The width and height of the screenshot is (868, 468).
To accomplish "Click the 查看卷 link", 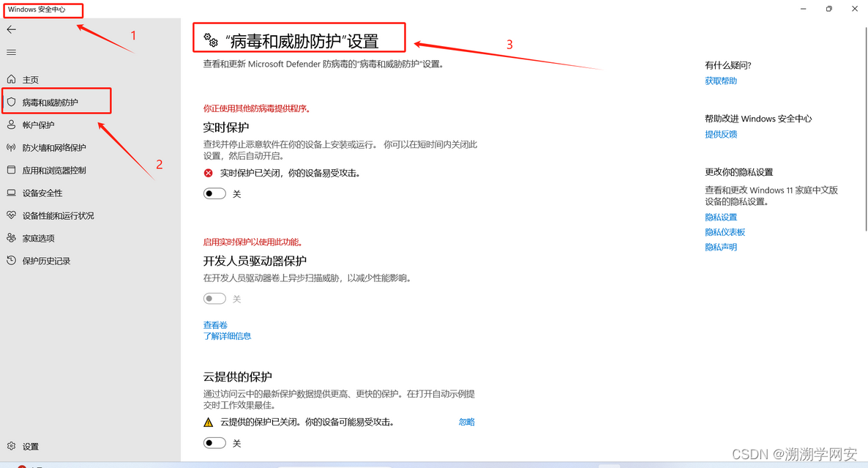I will 215,325.
